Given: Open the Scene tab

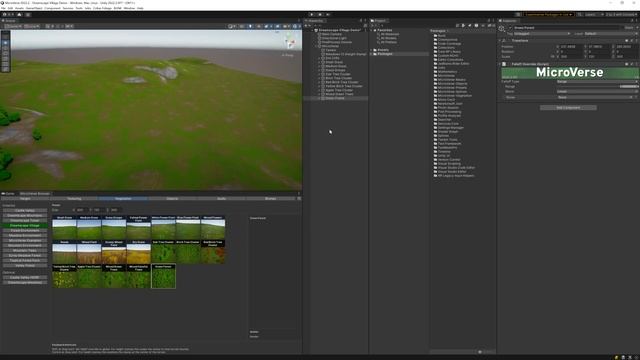Looking at the screenshot, I should (x=9, y=20).
